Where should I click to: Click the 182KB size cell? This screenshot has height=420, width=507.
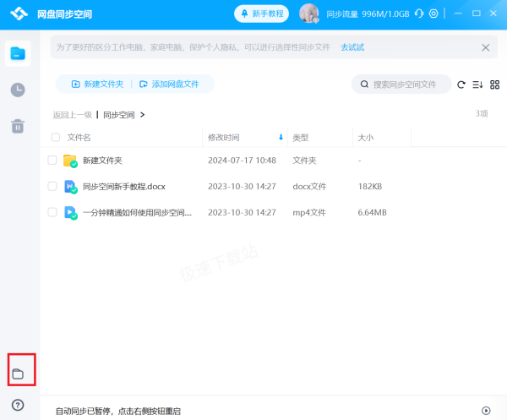click(370, 187)
